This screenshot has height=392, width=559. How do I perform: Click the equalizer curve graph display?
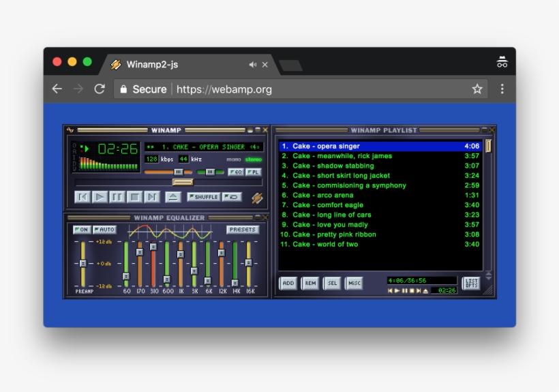point(170,232)
